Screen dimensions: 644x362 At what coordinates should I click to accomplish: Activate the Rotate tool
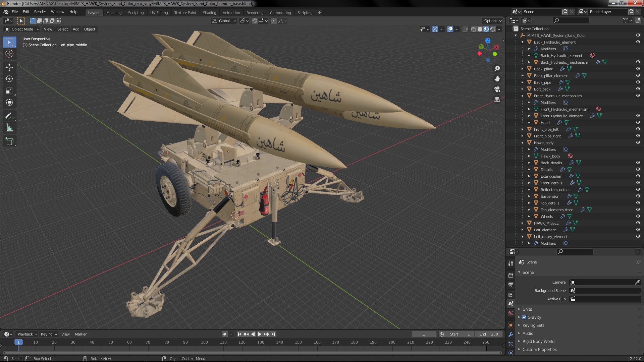click(9, 79)
